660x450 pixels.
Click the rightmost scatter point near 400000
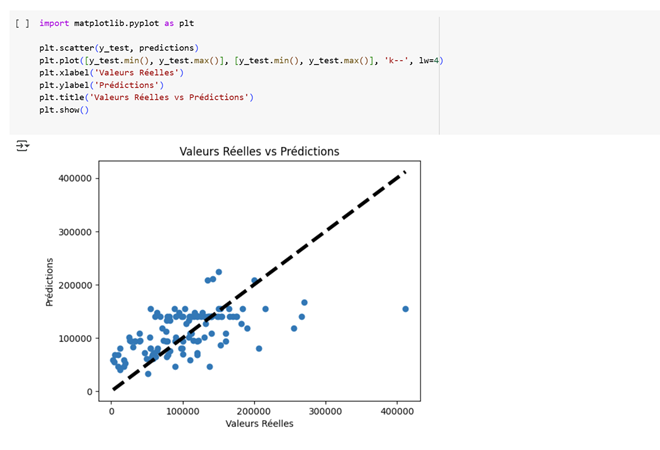405,309
